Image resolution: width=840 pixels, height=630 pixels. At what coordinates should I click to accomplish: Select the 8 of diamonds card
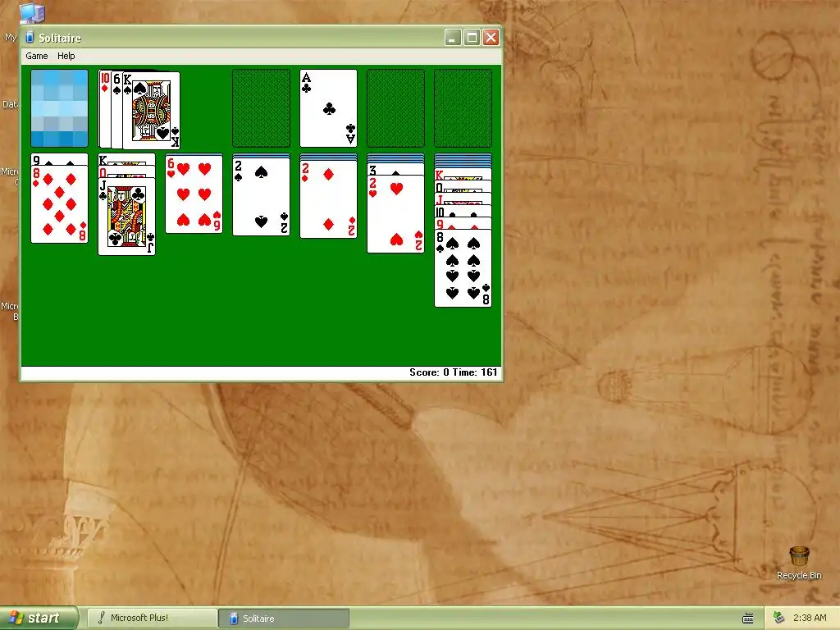[59, 204]
